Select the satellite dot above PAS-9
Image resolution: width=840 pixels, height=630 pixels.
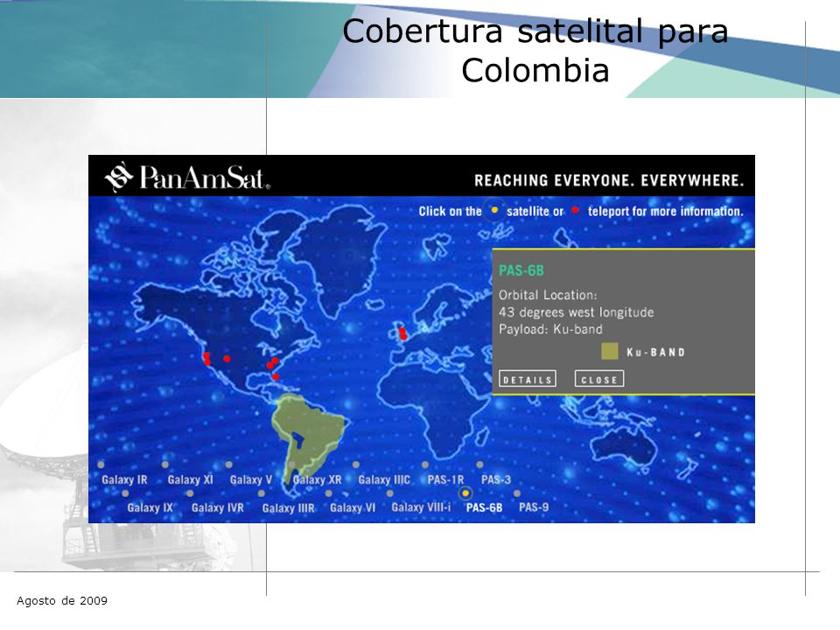[517, 493]
